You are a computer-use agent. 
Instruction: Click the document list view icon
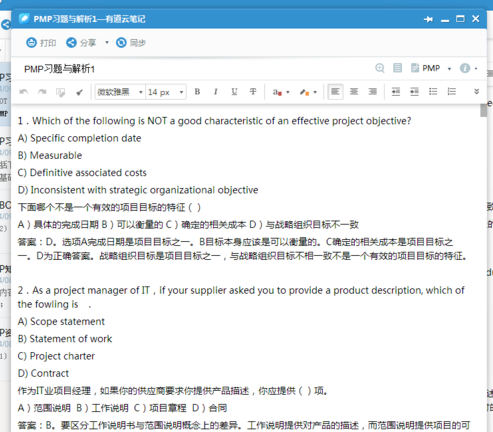[397, 68]
